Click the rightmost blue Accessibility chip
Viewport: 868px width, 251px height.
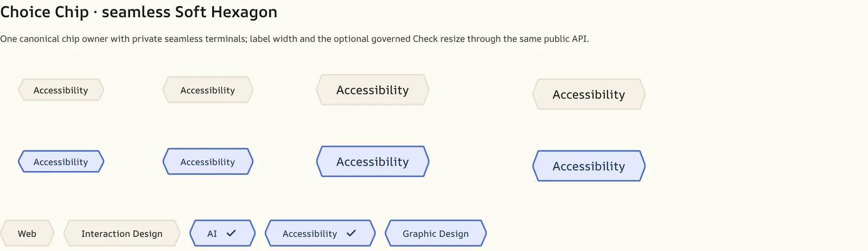pos(589,166)
